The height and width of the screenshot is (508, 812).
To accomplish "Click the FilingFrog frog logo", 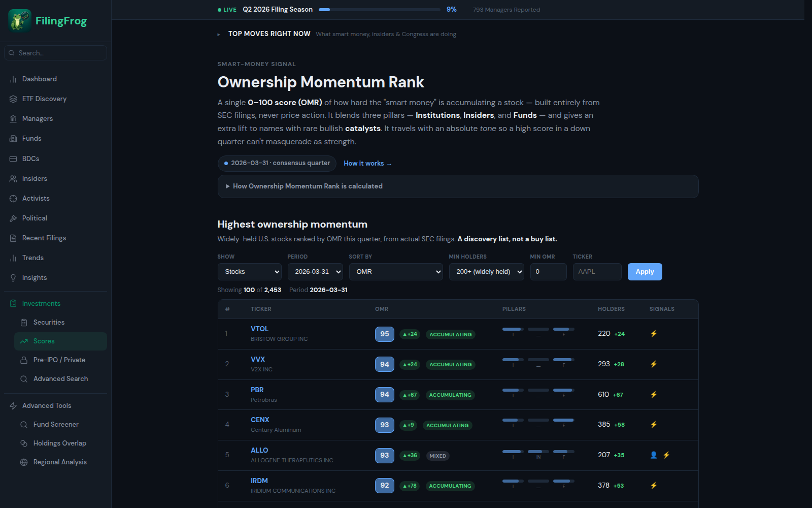I will 20,21.
